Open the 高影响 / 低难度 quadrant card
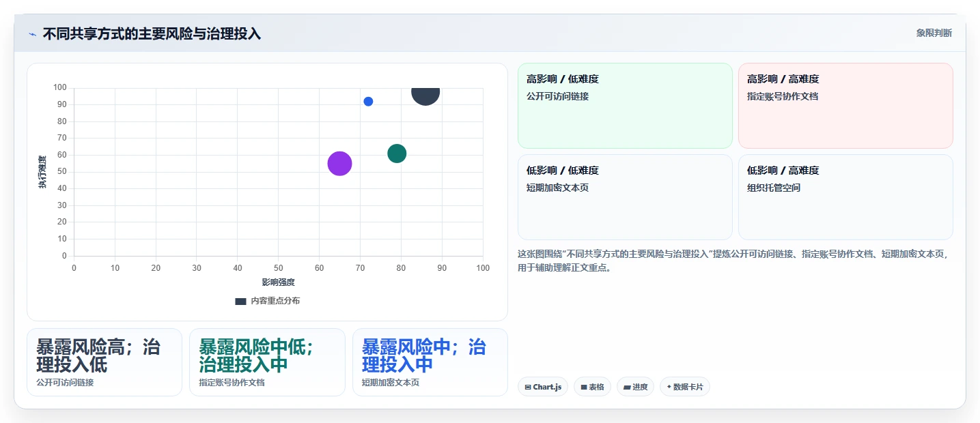 coord(625,106)
